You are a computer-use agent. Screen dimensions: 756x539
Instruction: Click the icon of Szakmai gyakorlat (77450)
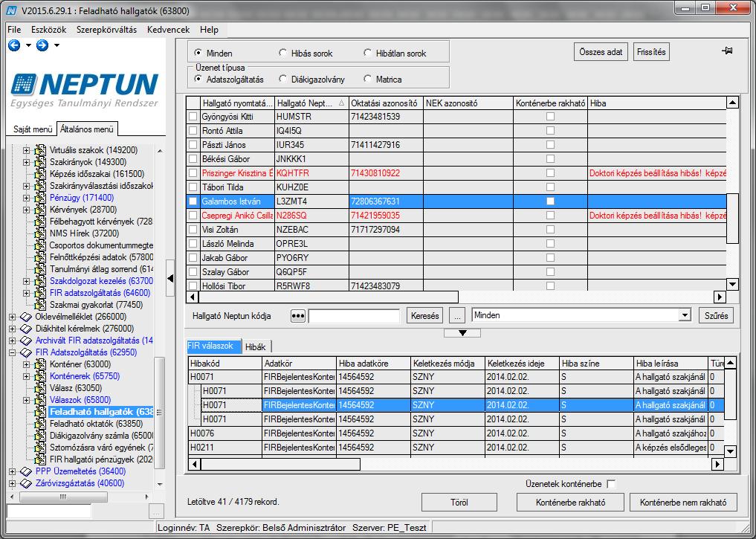pyautogui.click(x=40, y=305)
